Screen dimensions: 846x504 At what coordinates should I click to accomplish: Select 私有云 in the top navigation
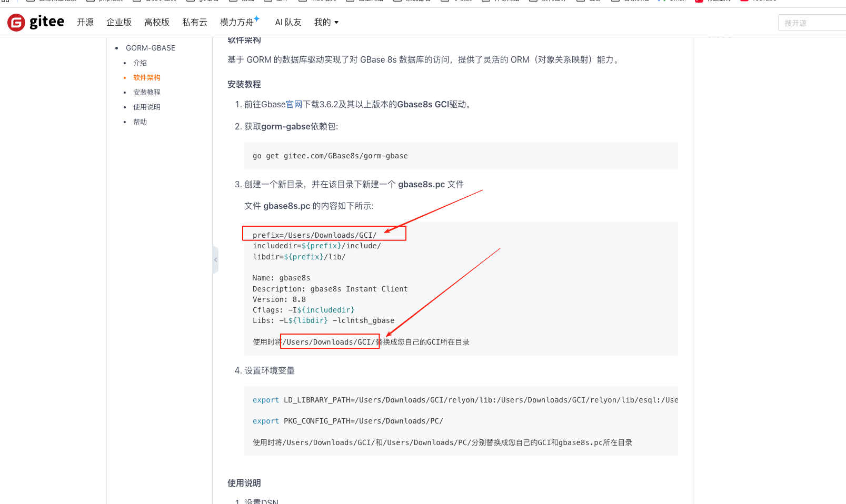tap(195, 22)
